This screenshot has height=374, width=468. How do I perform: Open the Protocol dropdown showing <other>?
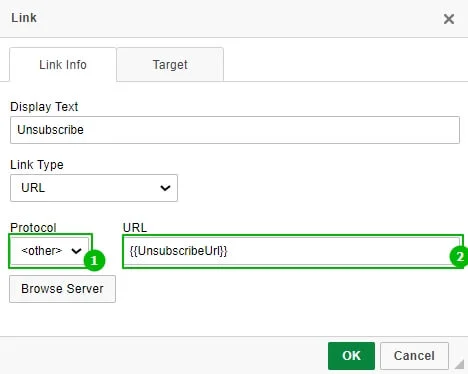point(50,251)
